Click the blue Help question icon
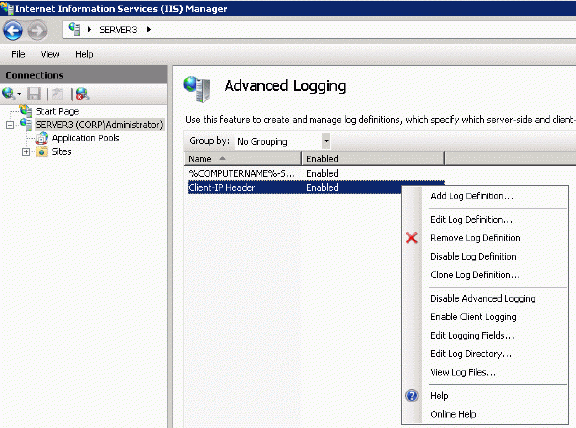The height and width of the screenshot is (428, 576). coord(412,396)
